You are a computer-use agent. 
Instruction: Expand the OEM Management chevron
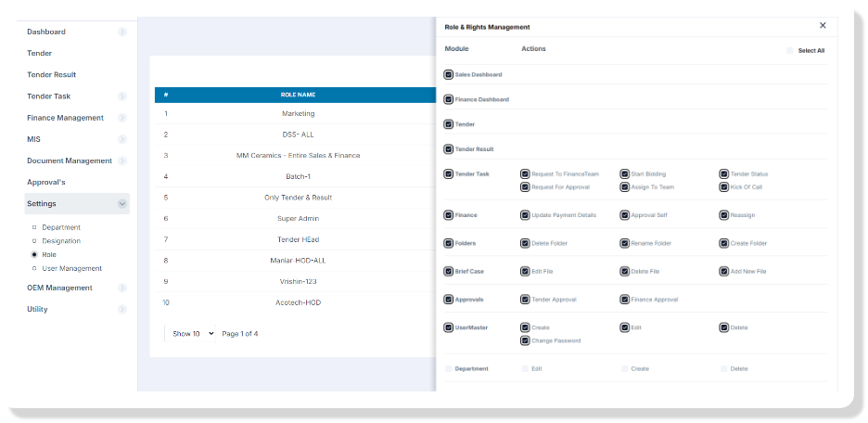[x=122, y=288]
